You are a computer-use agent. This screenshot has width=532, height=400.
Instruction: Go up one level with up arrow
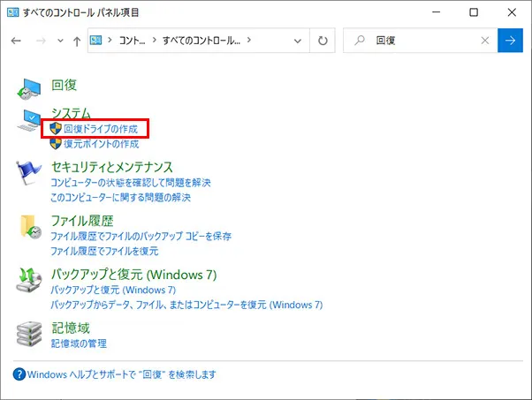[x=77, y=41]
